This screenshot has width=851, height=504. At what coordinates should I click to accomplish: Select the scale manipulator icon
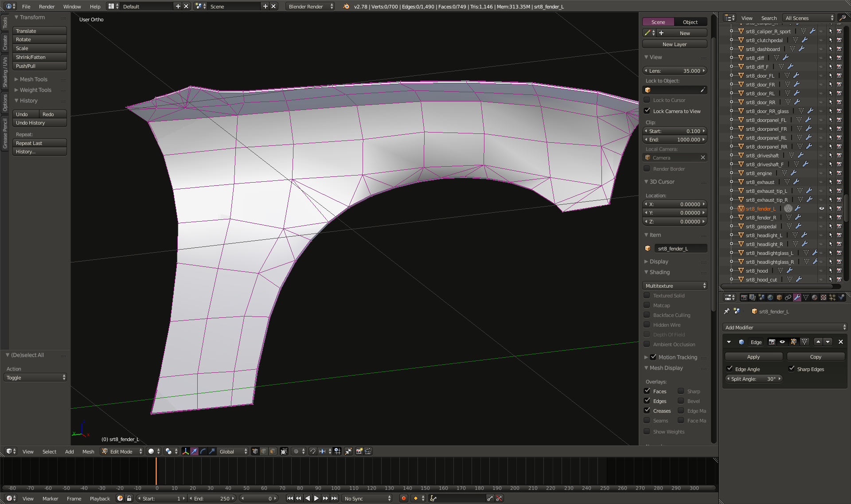(212, 451)
